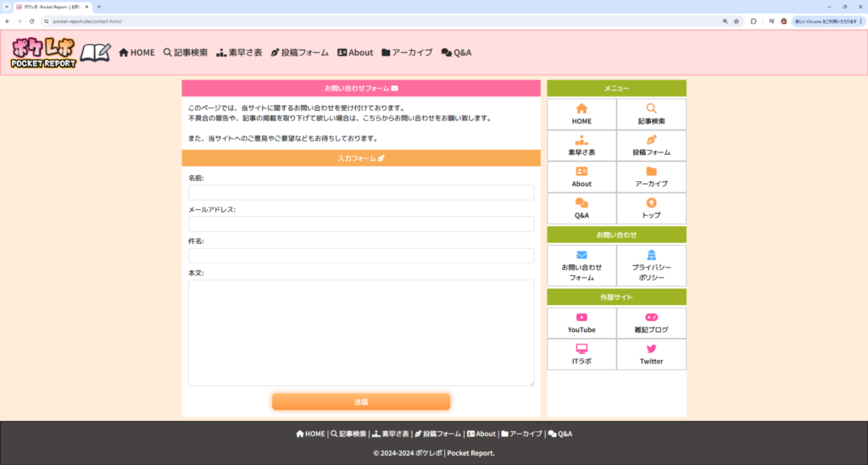Open the extensions puzzle icon

point(754,21)
